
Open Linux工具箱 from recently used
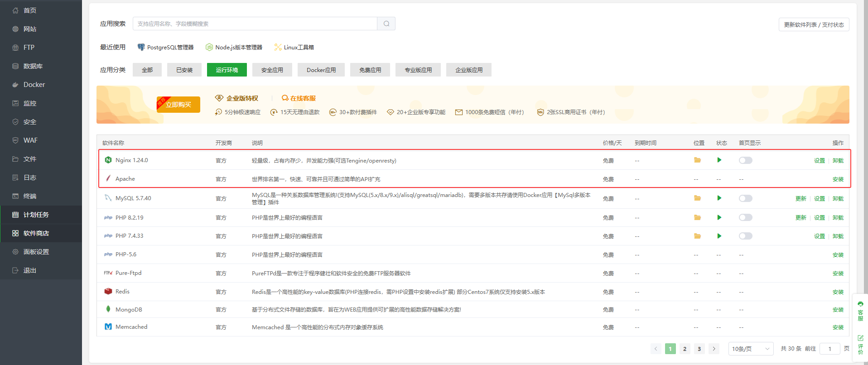[294, 47]
